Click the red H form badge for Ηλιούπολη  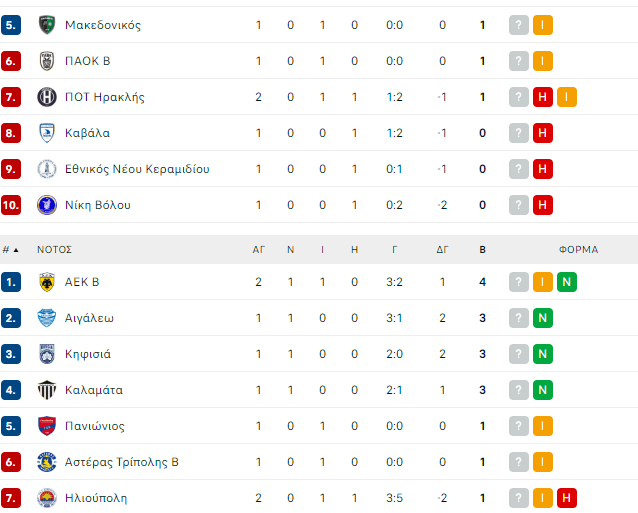pyautogui.click(x=567, y=498)
